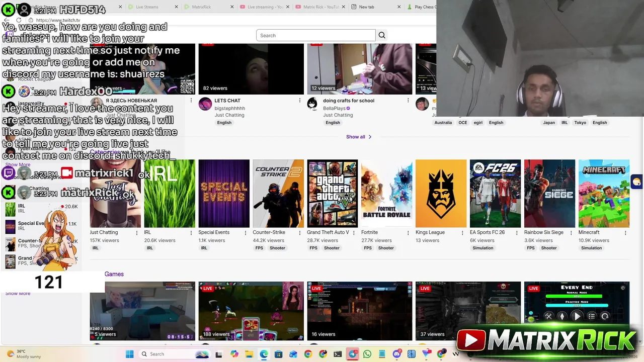The image size is (644, 362).
Task: Click the Simulation tag under Minecraft
Action: tap(592, 248)
